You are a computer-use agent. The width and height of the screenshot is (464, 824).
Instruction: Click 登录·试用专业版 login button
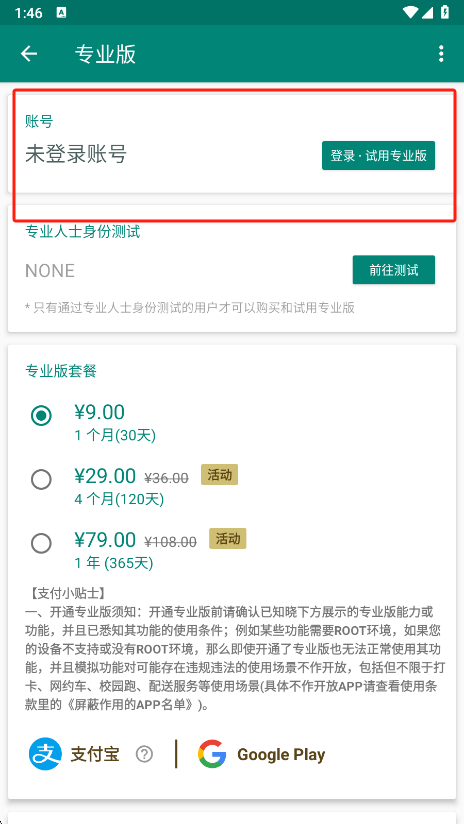[378, 156]
